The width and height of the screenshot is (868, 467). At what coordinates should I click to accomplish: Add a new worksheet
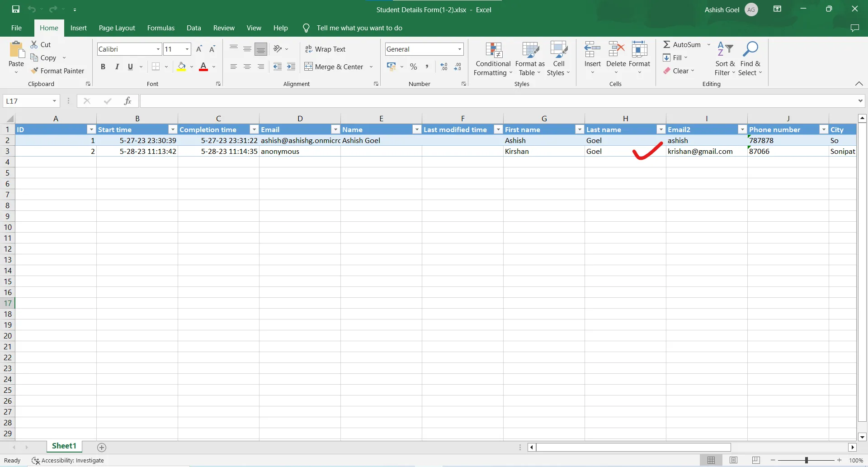[102, 447]
